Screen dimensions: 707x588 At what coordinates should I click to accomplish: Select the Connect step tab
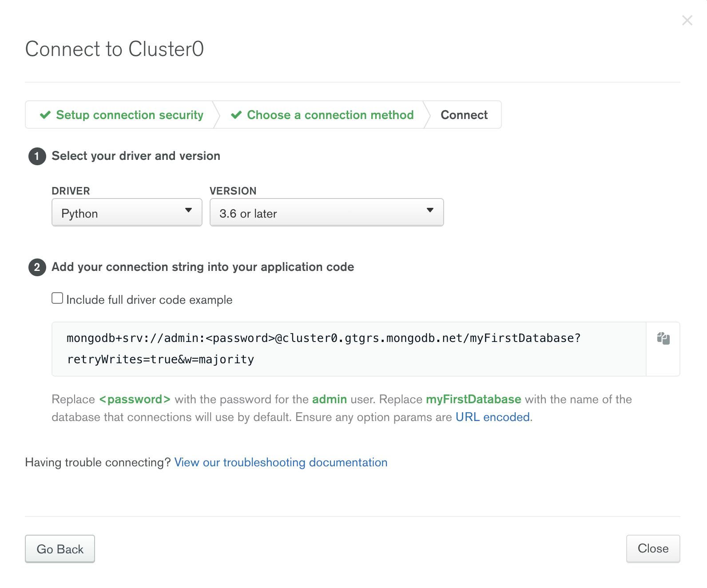click(464, 115)
